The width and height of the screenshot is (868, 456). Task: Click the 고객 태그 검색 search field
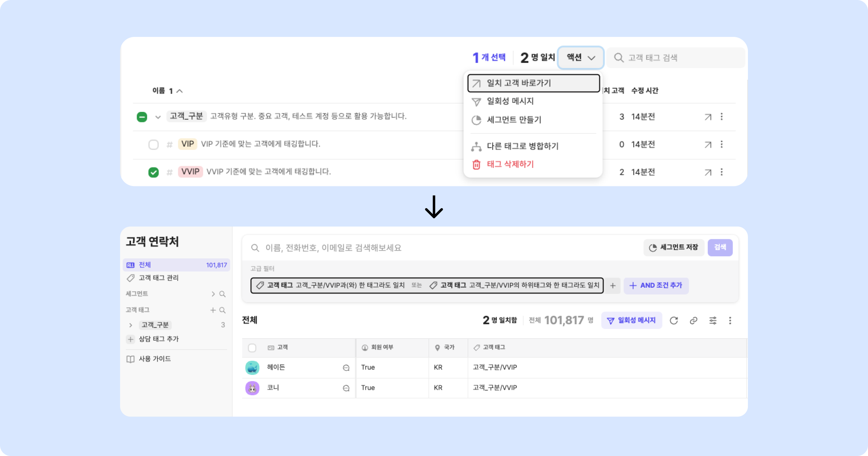pyautogui.click(x=676, y=58)
